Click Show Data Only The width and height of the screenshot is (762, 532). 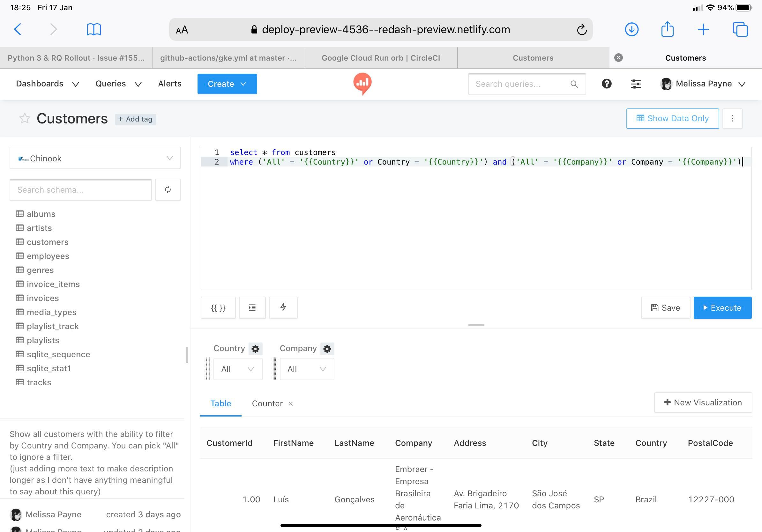click(x=672, y=118)
